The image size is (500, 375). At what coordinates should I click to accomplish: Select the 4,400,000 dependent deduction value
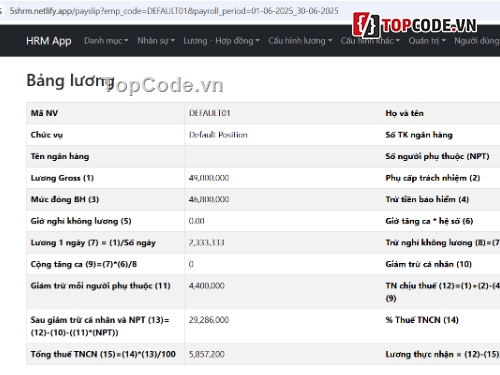click(x=206, y=286)
